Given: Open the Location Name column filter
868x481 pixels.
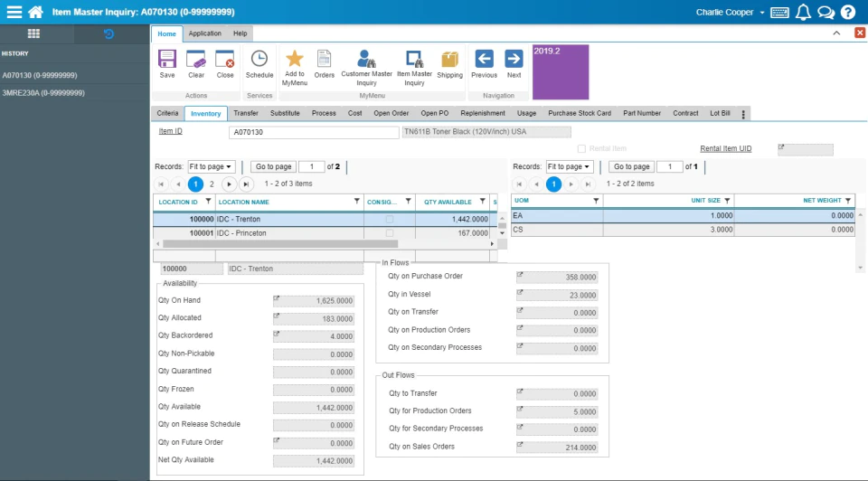Looking at the screenshot, I should point(356,202).
